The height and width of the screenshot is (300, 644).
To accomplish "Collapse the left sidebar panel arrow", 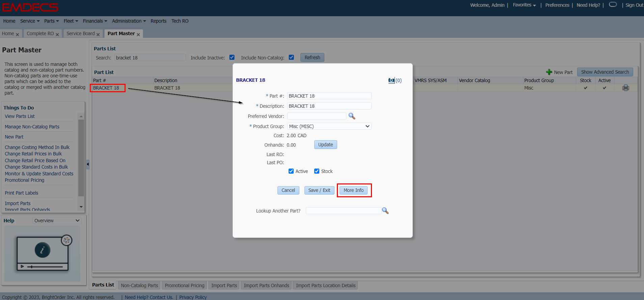I will click(88, 165).
